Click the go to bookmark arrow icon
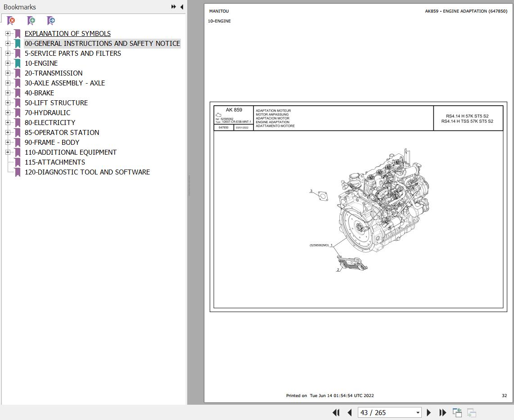This screenshot has height=420, width=514. coord(51,21)
